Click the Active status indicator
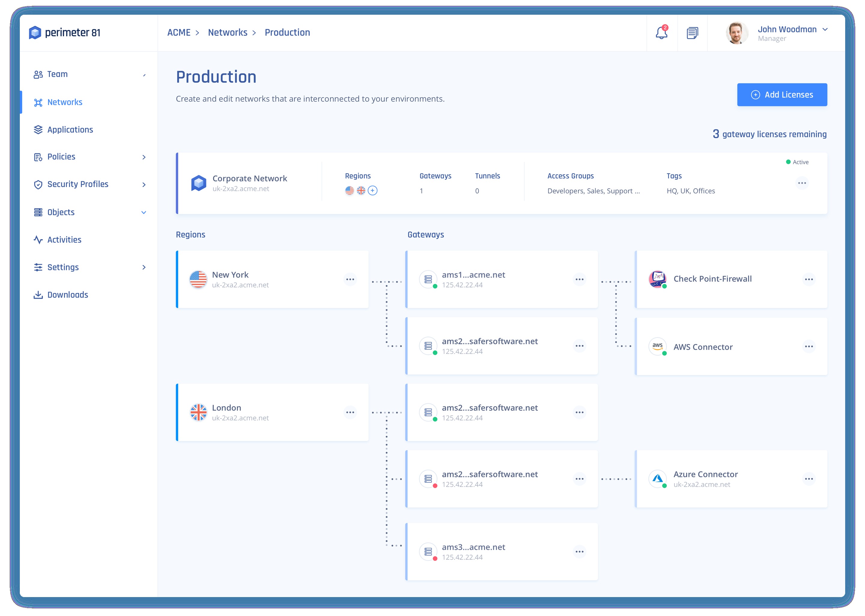 797,162
